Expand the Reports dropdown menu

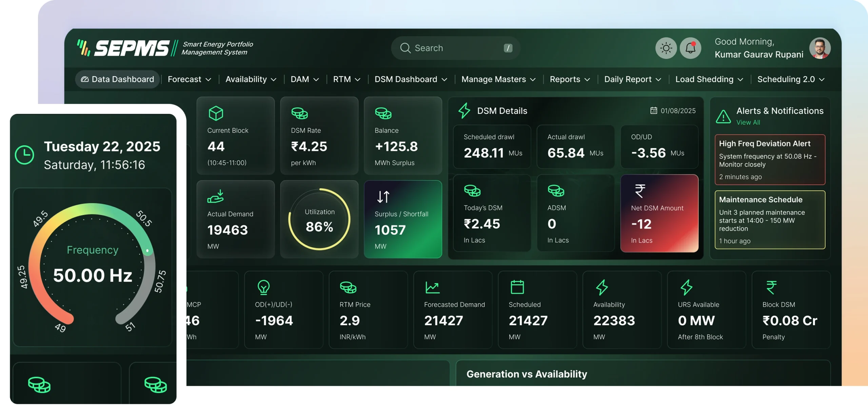(x=570, y=79)
